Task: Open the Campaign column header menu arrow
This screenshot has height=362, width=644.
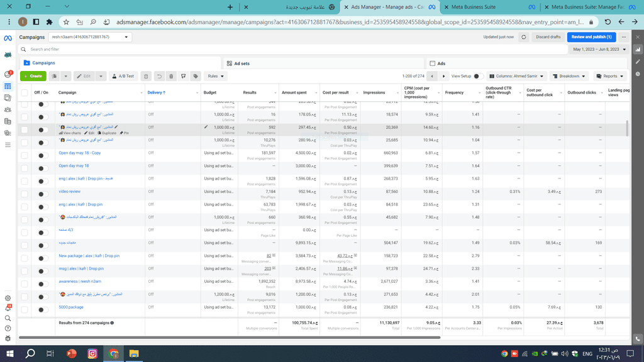Action: click(x=142, y=93)
